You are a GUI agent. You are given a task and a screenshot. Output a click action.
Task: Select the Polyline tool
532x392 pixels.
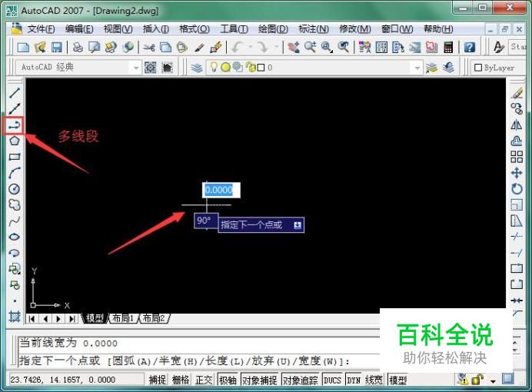point(14,125)
